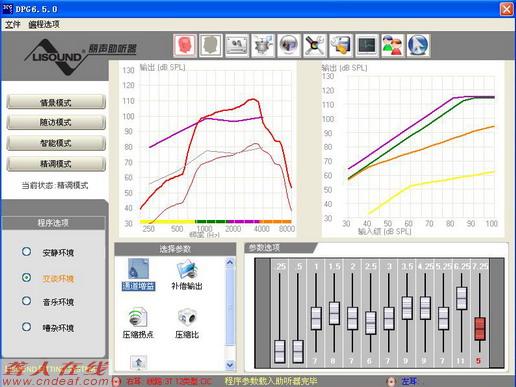Click the 智能模式 button
The height and width of the screenshot is (387, 516).
[x=56, y=143]
